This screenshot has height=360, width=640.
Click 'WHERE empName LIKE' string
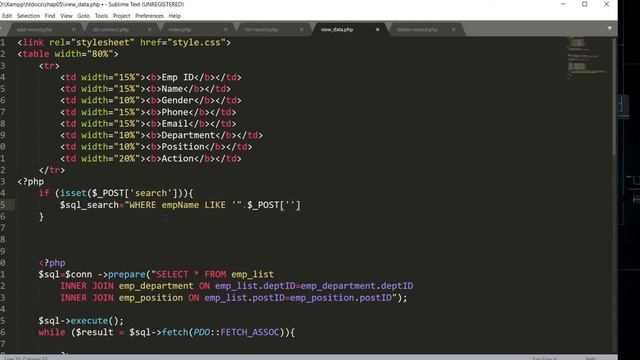[x=178, y=205]
